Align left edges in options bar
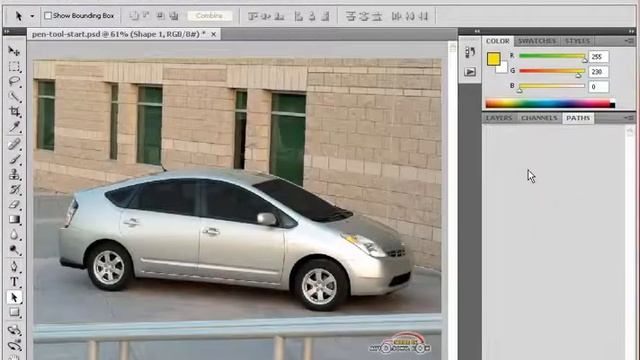Screen dimensions: 640x360 click(x=299, y=16)
